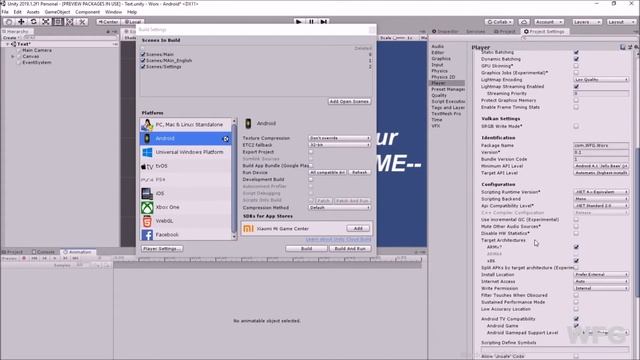Select the Move tool in the toolbar

(x=21, y=22)
